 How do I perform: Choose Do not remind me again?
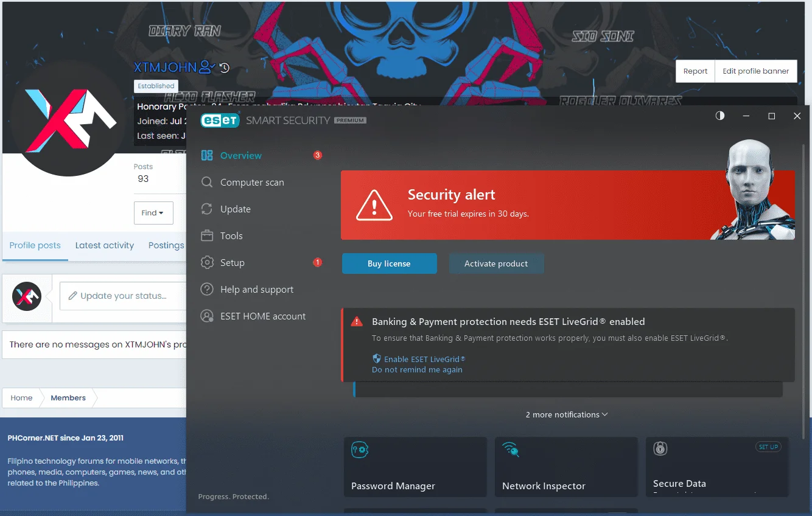[x=417, y=369]
